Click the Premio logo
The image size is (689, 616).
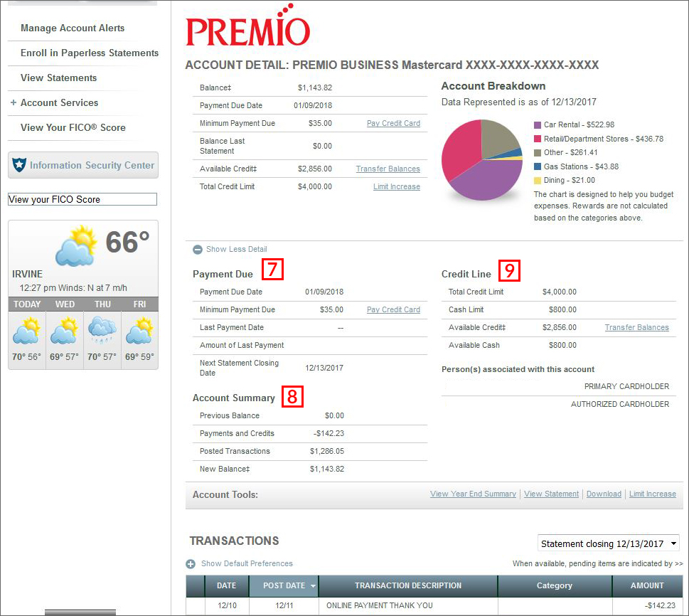[248, 25]
